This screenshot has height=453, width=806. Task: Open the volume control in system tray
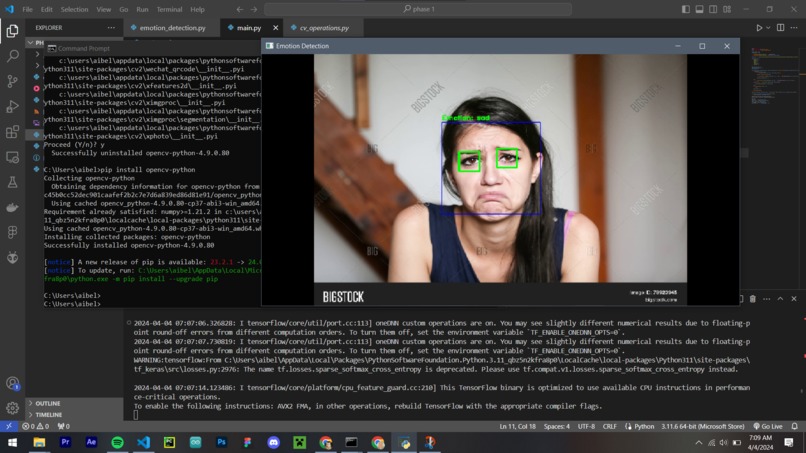[x=724, y=442]
